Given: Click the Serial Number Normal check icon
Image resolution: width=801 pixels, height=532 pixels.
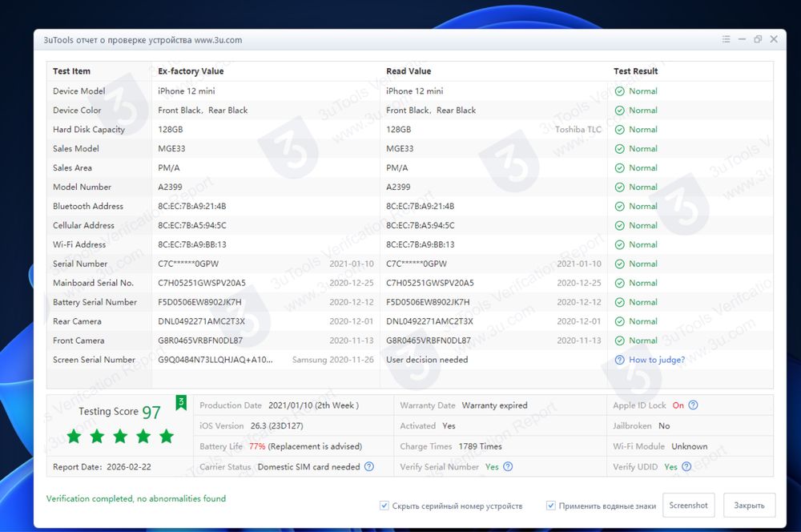Looking at the screenshot, I should (x=620, y=264).
